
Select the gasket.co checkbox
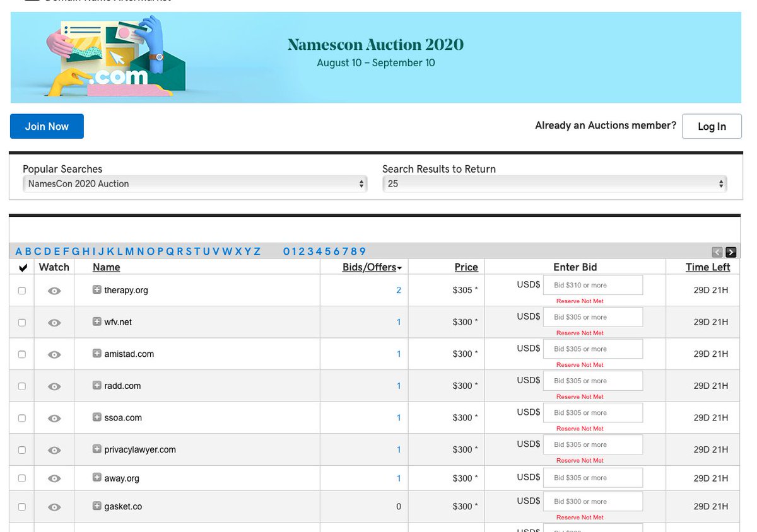point(22,507)
